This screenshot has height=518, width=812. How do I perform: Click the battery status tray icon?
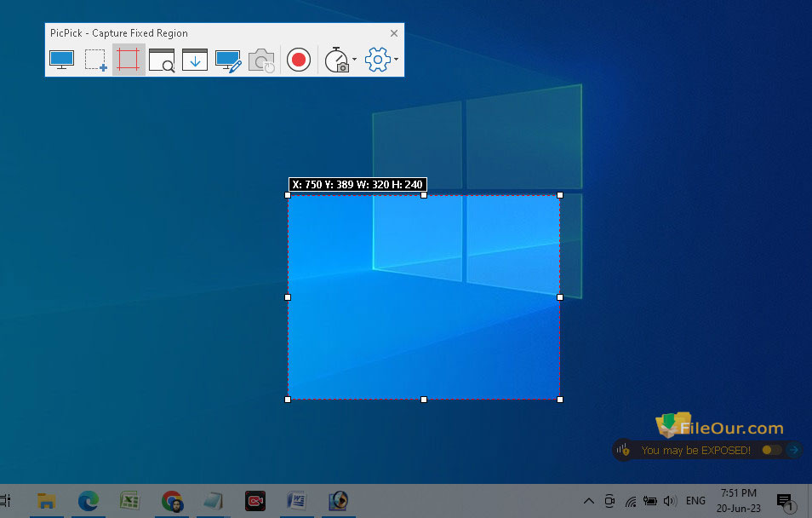(x=650, y=501)
